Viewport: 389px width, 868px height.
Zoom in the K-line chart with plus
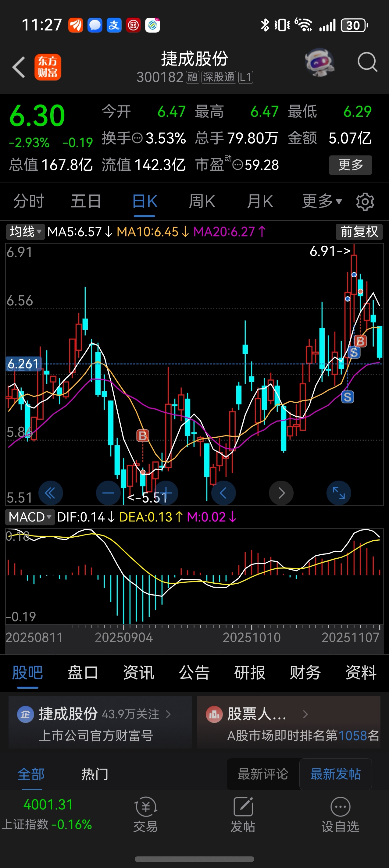[166, 493]
